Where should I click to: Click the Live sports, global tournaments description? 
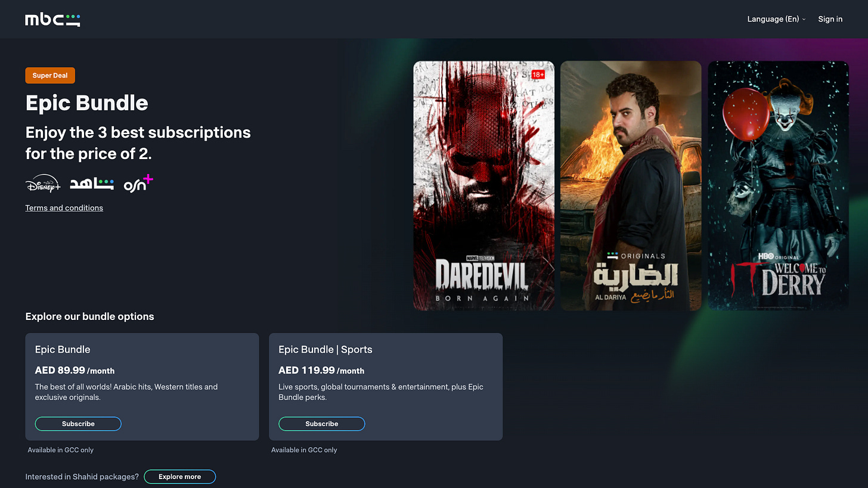[381, 392]
